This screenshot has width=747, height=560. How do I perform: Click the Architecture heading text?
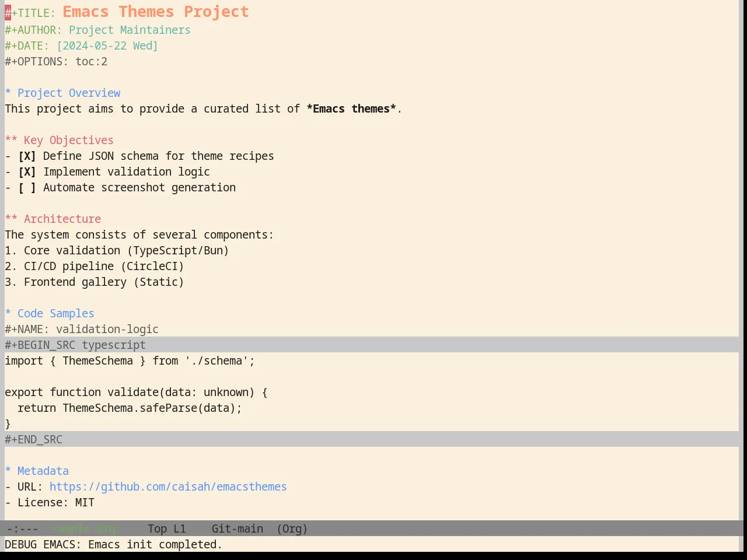click(62, 219)
